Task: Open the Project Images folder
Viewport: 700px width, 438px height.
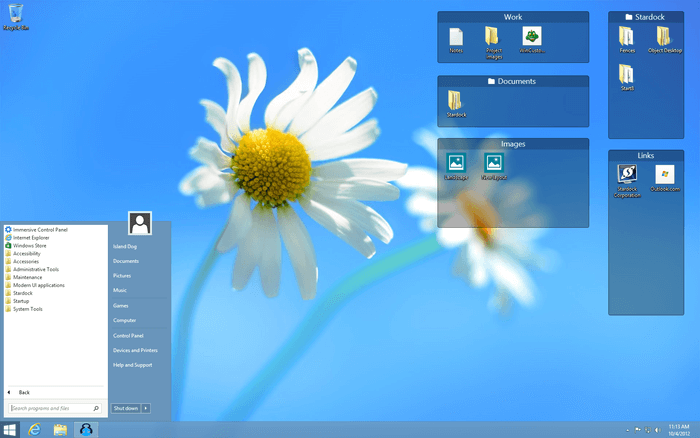Action: point(493,38)
